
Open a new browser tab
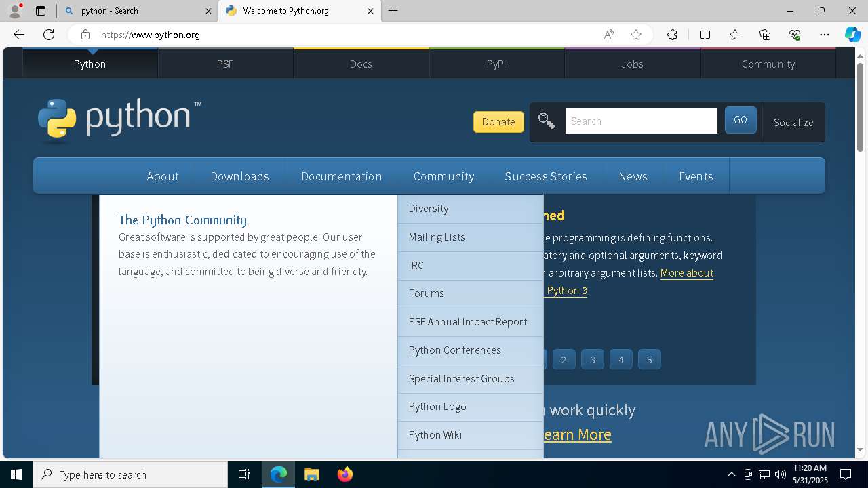(x=393, y=11)
